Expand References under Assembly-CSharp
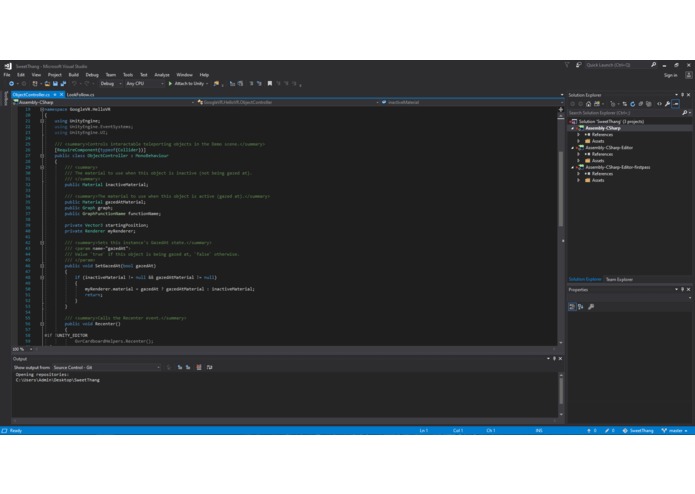The image size is (695, 494). point(578,135)
